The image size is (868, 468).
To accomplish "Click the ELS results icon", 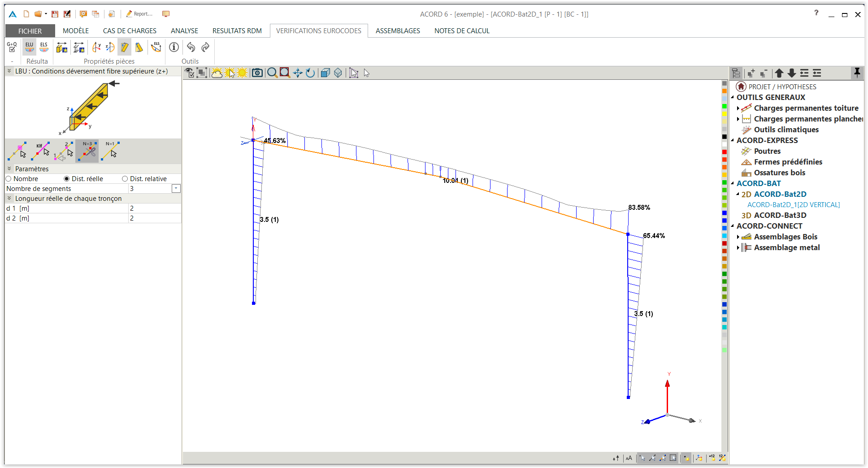I will click(44, 47).
